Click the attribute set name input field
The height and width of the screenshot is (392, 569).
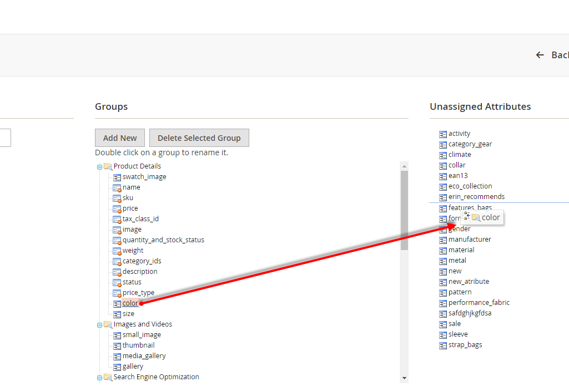(5, 138)
